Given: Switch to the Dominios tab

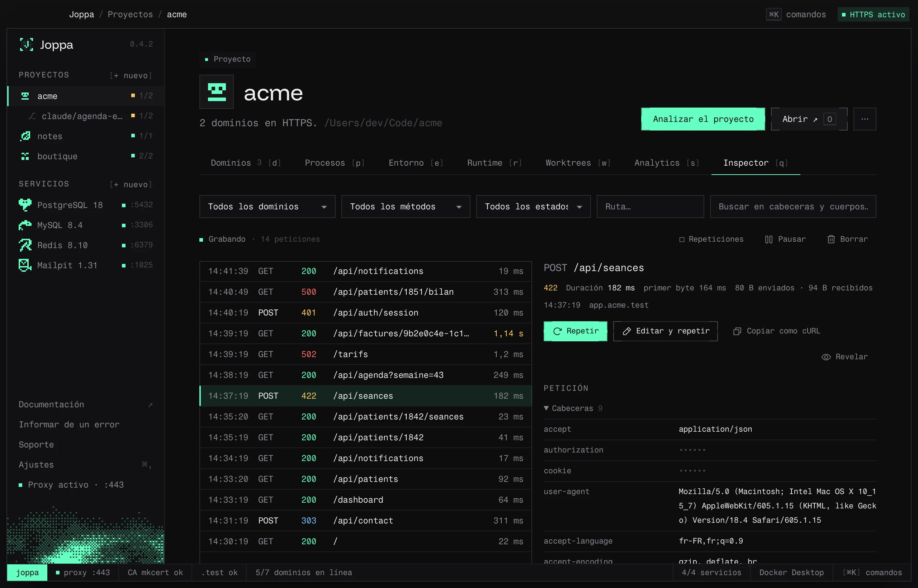Looking at the screenshot, I should (x=246, y=163).
